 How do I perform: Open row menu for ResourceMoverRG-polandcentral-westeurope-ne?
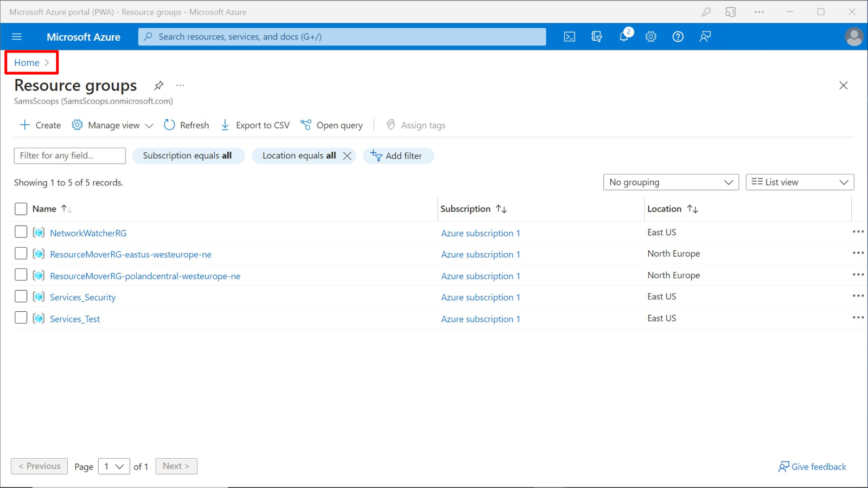[x=858, y=275]
